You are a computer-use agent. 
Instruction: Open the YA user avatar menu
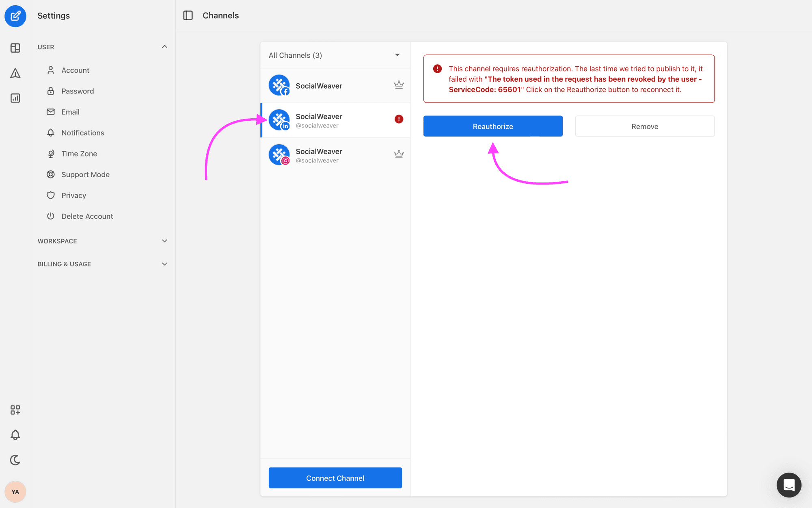15,492
